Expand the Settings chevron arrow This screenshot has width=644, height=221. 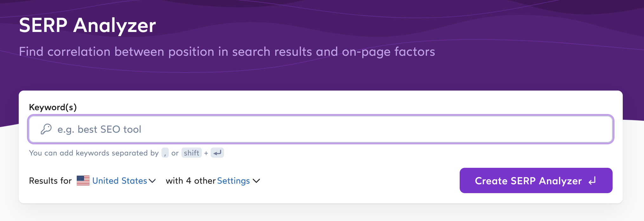[256, 181]
